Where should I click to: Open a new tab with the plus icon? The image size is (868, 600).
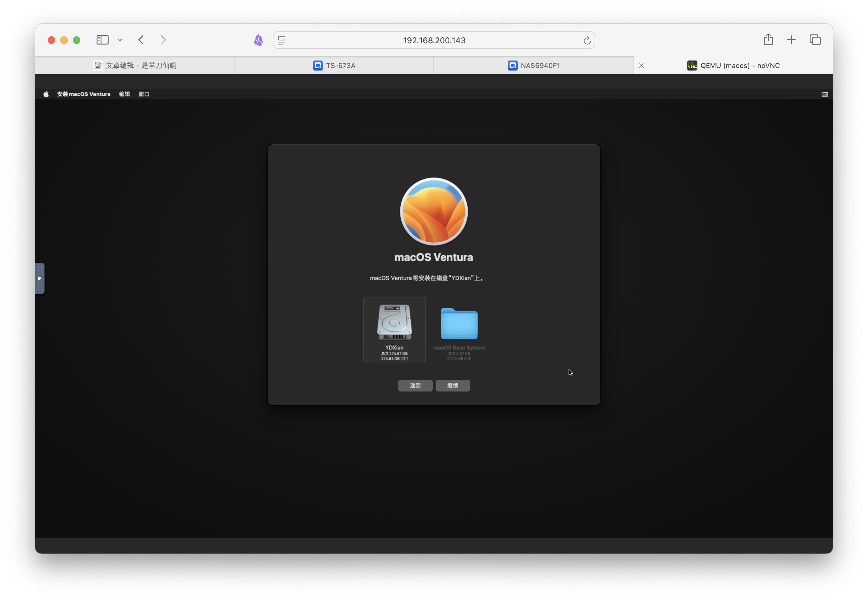pyautogui.click(x=791, y=40)
